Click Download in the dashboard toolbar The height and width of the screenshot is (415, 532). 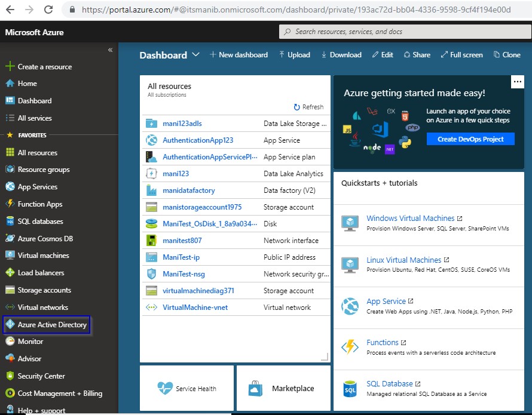(341, 54)
